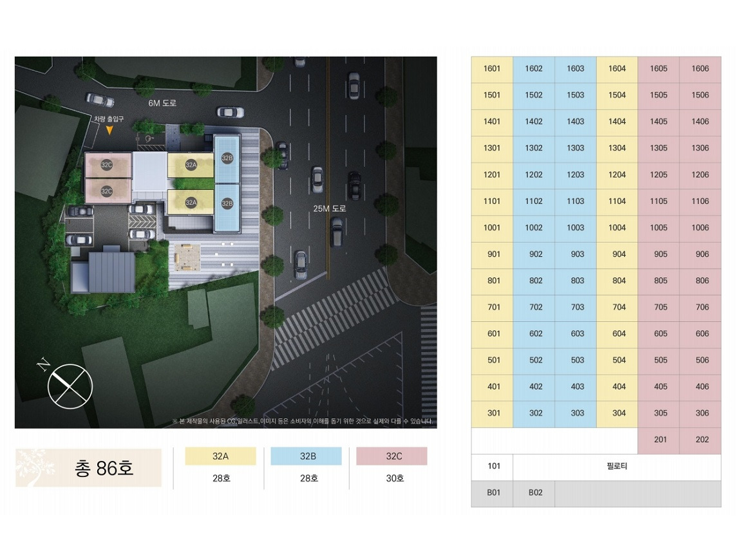Click the tree emblem beside 총 86호
This screenshot has width=736, height=560.
click(x=33, y=467)
